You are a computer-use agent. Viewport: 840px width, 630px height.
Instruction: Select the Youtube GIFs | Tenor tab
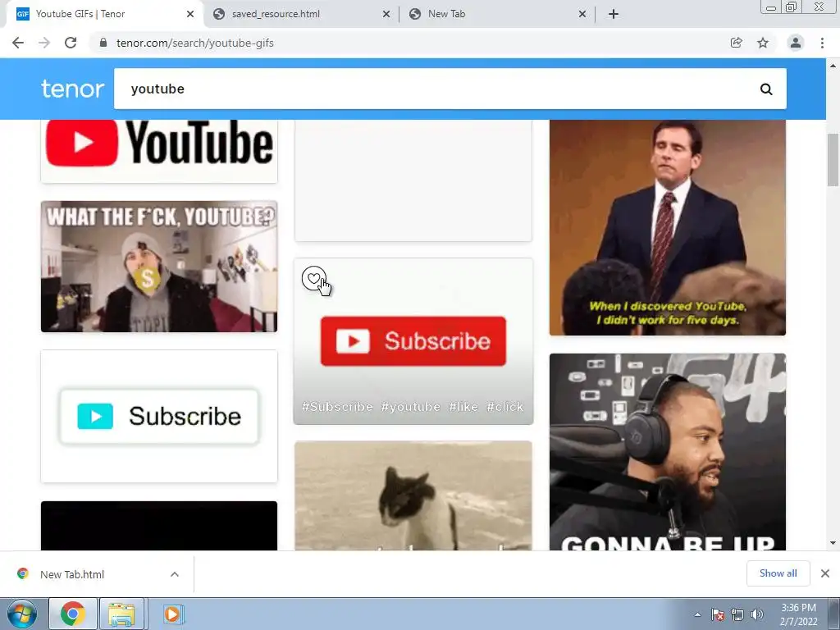(102, 14)
